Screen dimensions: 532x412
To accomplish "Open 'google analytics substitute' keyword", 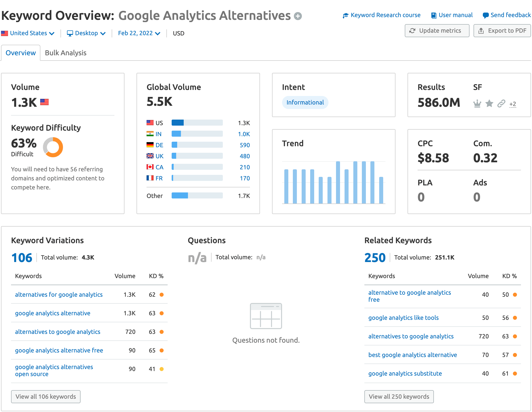I will [405, 373].
